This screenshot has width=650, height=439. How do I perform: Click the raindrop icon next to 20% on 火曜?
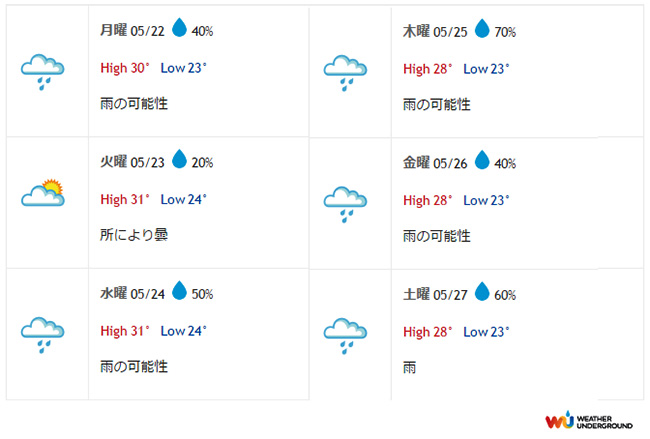179,159
